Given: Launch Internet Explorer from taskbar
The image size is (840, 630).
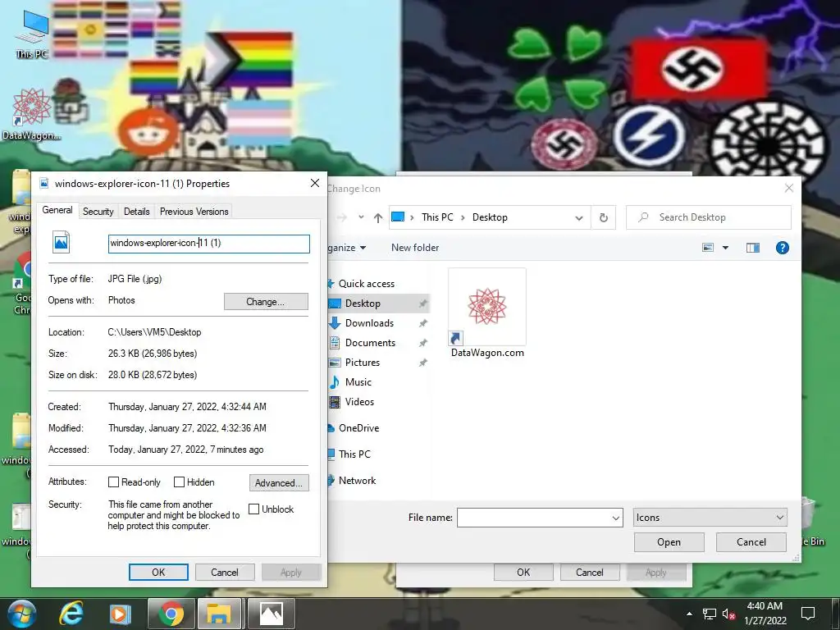Looking at the screenshot, I should (x=71, y=614).
